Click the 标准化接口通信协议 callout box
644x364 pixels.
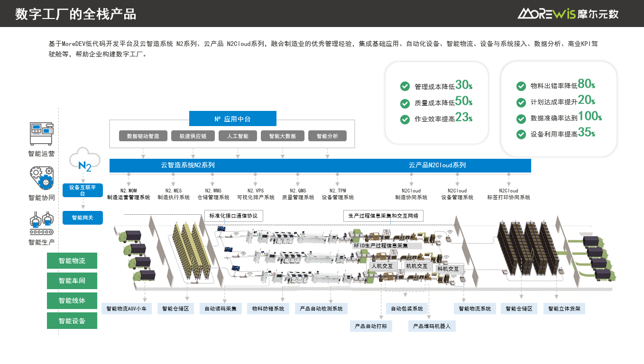(233, 216)
